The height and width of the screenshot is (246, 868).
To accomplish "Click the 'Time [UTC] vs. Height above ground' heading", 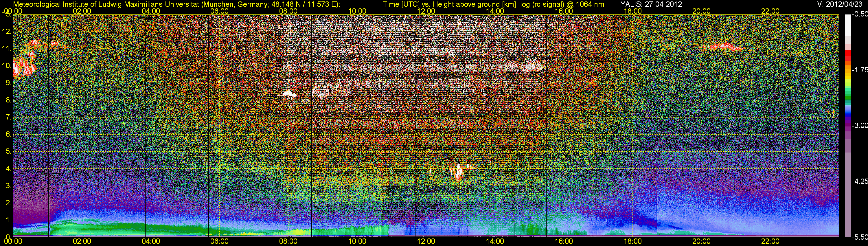I will tap(493, 4).
